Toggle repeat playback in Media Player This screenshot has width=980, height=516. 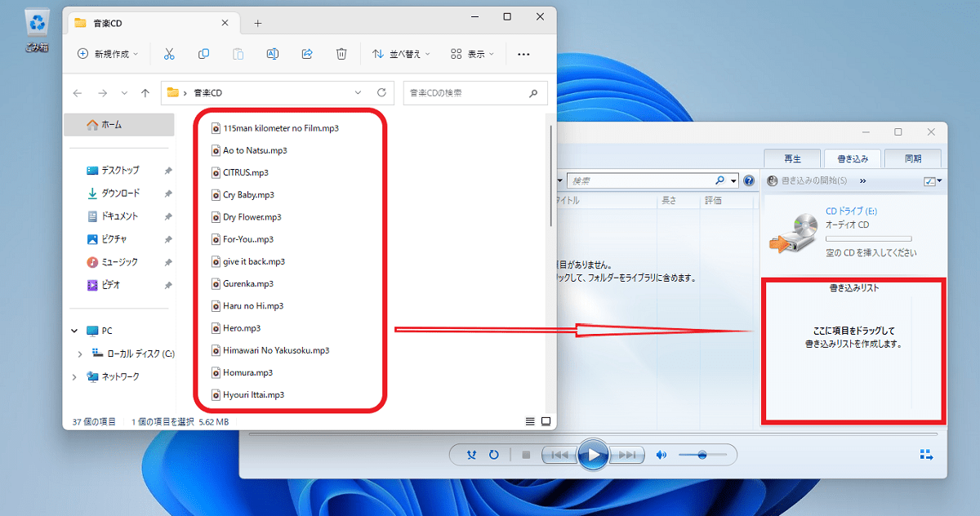click(x=493, y=455)
